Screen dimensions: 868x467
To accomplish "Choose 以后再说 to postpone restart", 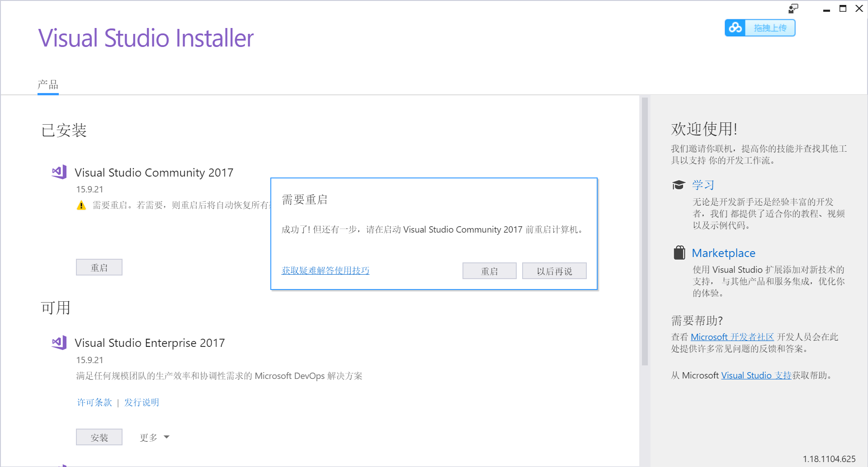I will pos(554,271).
